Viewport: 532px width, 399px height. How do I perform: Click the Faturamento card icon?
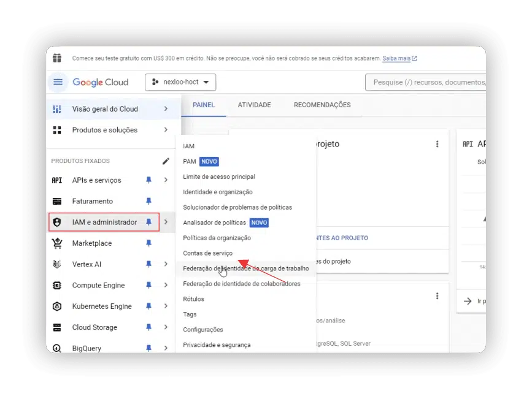coord(57,201)
